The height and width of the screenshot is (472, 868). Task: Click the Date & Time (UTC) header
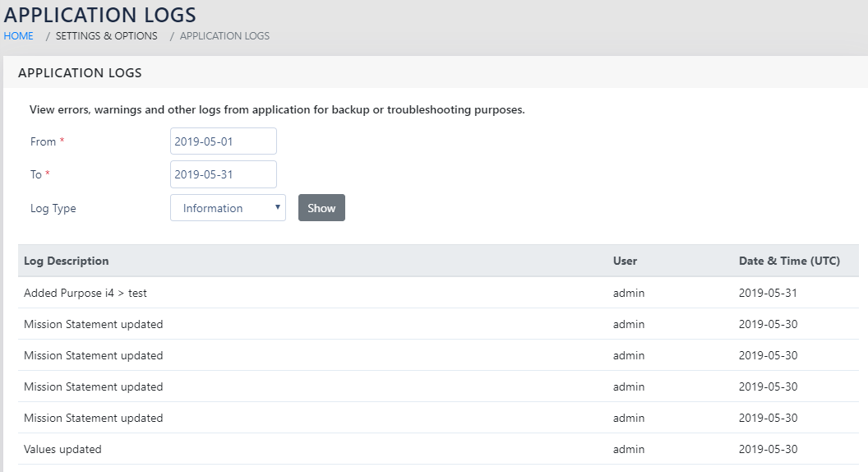tap(789, 261)
